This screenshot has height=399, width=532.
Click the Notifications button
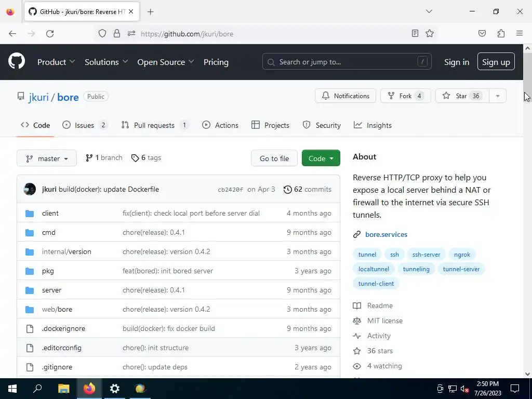345,96
